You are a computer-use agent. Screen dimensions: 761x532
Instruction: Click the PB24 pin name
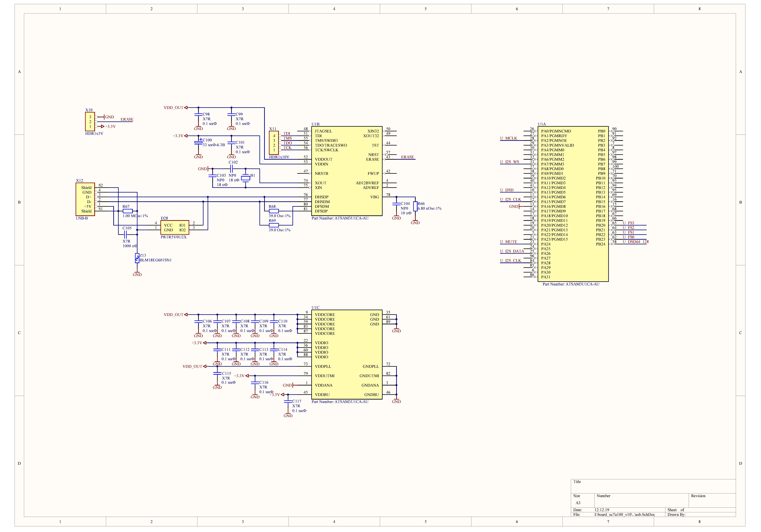tap(601, 244)
